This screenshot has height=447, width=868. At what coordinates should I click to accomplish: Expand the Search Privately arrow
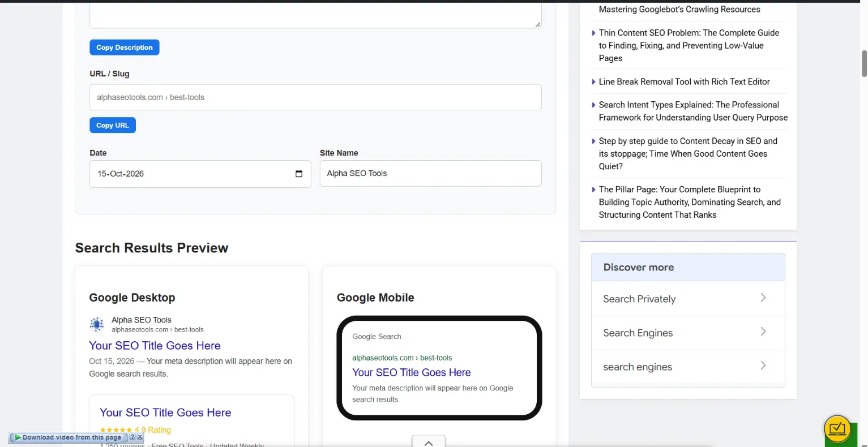[763, 298]
